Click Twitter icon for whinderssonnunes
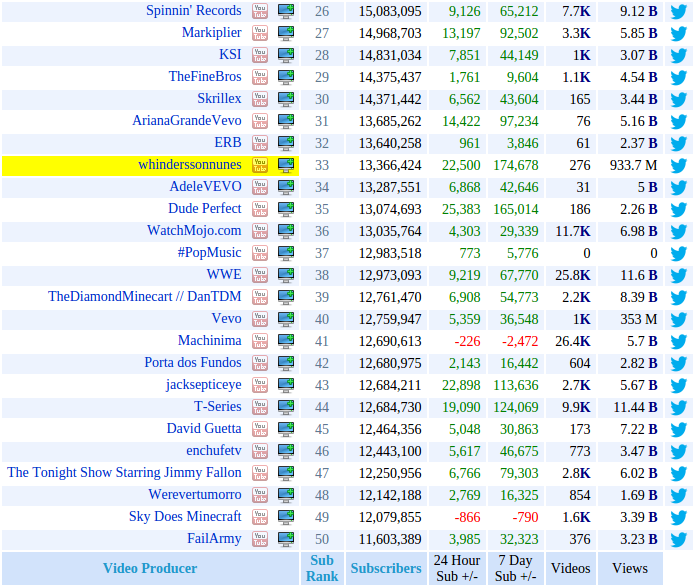Screen dimensions: 694x585 point(679,165)
